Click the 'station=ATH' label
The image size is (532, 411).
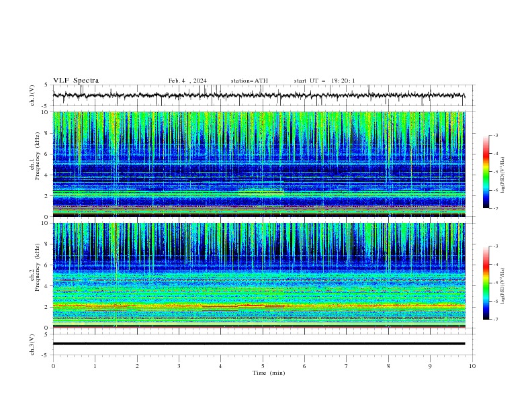(249, 81)
